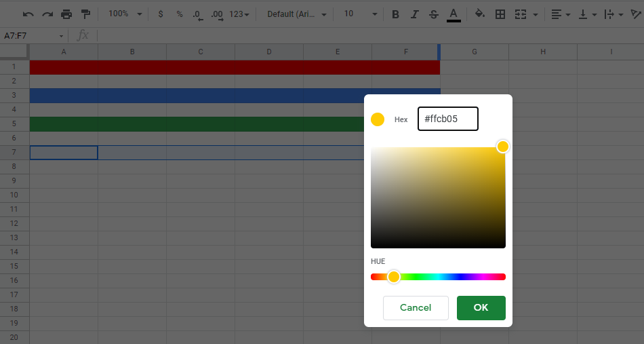Click the Print icon
The height and width of the screenshot is (344, 644).
pyautogui.click(x=66, y=14)
